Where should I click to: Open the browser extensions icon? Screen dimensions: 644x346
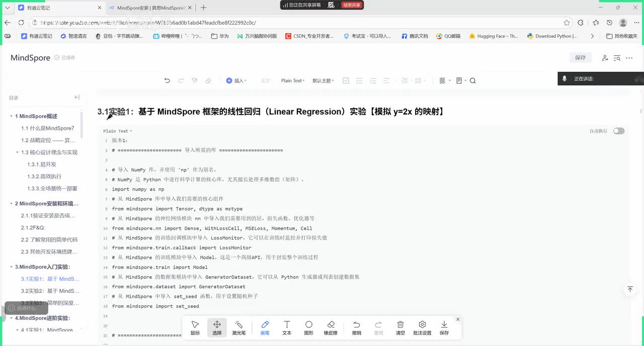click(581, 23)
